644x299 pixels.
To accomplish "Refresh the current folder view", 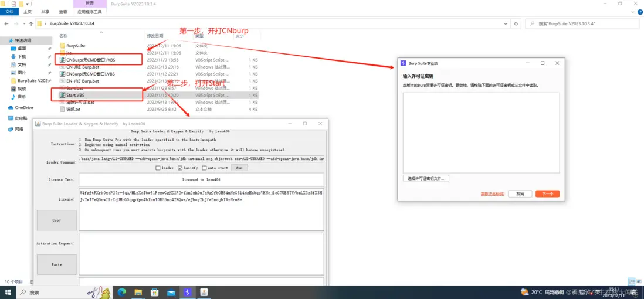I will [516, 23].
